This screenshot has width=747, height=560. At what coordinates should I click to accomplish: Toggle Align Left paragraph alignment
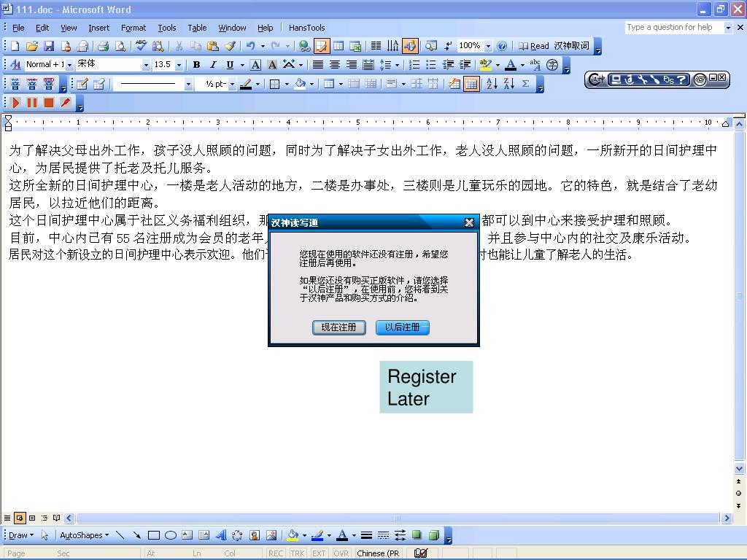[318, 65]
